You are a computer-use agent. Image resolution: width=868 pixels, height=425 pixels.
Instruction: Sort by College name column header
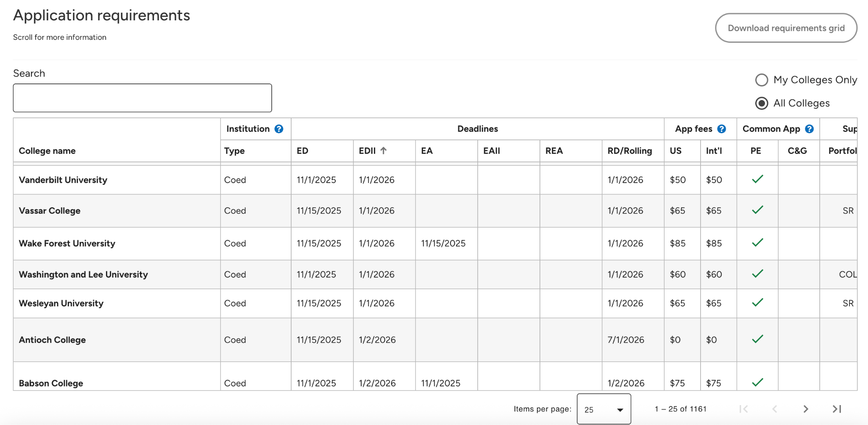pyautogui.click(x=47, y=151)
